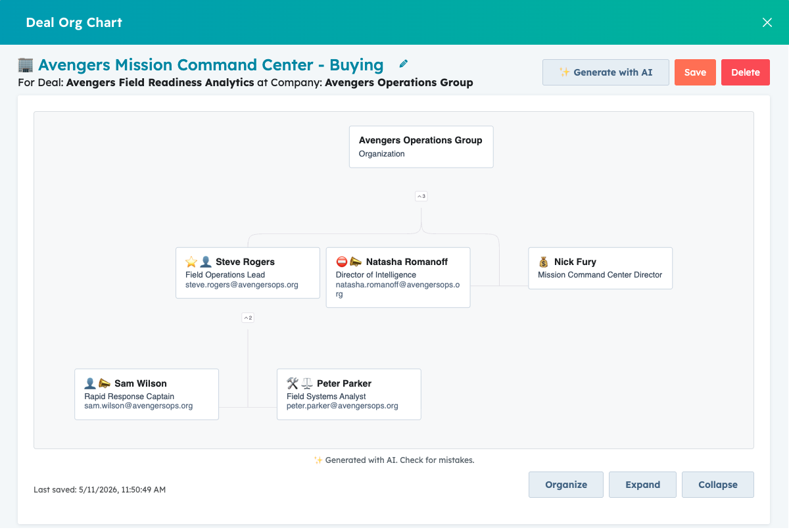Screen dimensions: 789x532
Task: Organize the chart layout
Action: pyautogui.click(x=566, y=485)
